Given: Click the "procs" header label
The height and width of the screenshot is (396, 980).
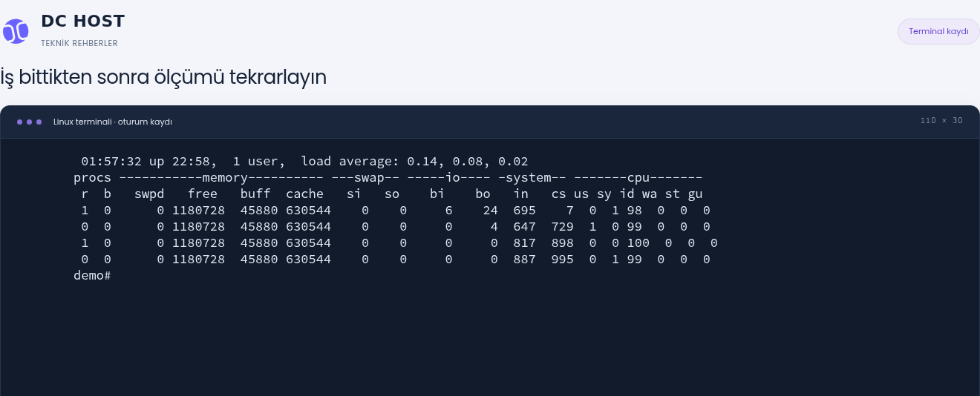Looking at the screenshot, I should [92, 178].
